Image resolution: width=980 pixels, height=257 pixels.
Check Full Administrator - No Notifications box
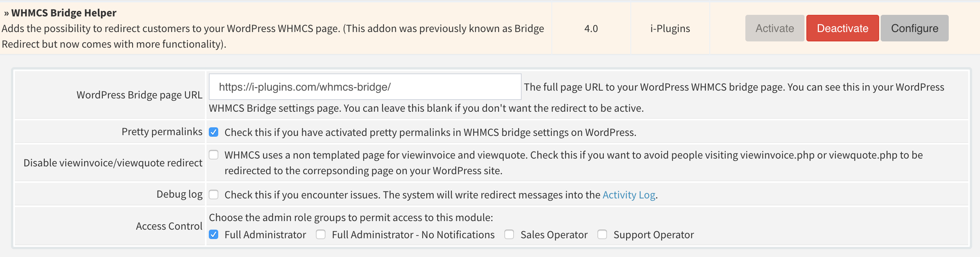(321, 234)
